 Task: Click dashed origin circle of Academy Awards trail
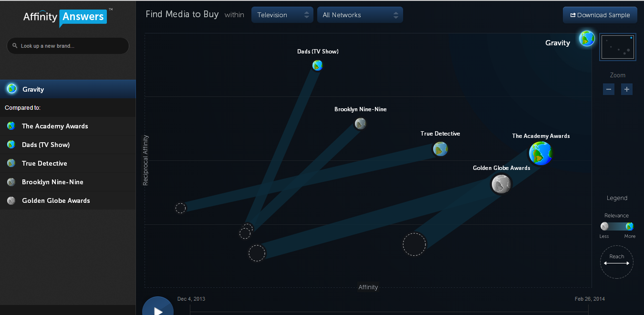pos(414,244)
